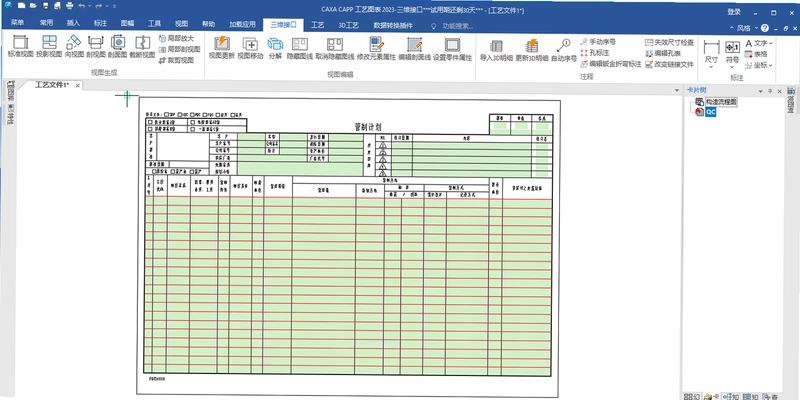Click 局部放大 local enlargement
800x400 pixels.
point(177,39)
